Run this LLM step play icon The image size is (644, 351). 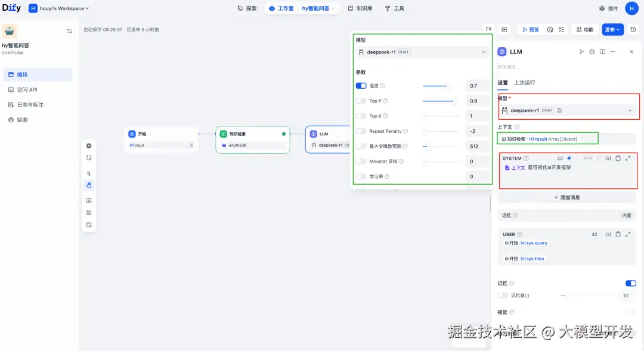tap(581, 52)
